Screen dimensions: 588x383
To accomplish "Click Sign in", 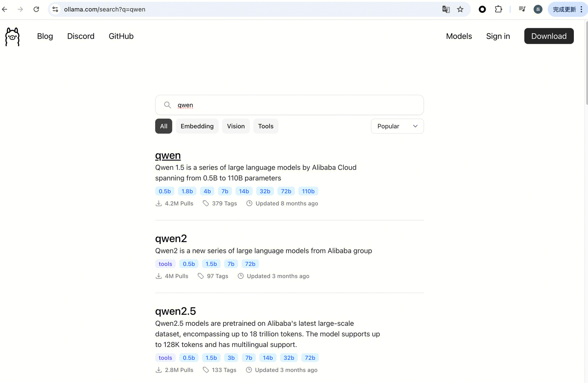I will tap(498, 36).
